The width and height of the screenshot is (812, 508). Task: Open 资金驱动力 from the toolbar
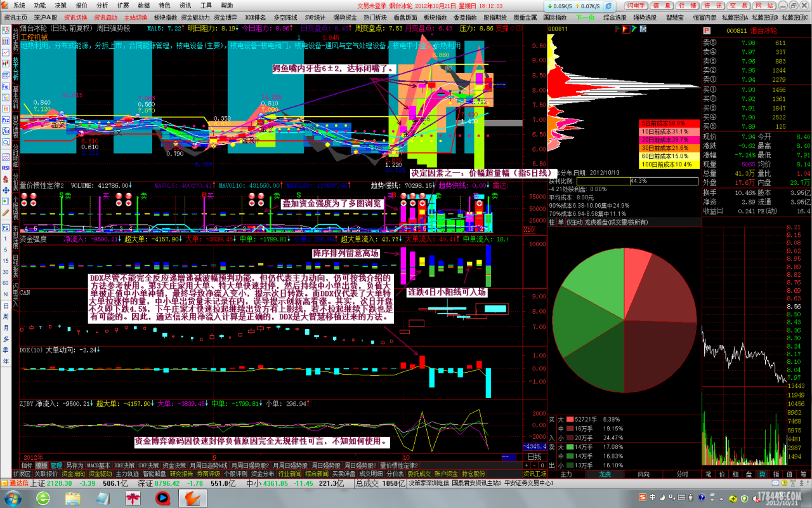(195, 17)
